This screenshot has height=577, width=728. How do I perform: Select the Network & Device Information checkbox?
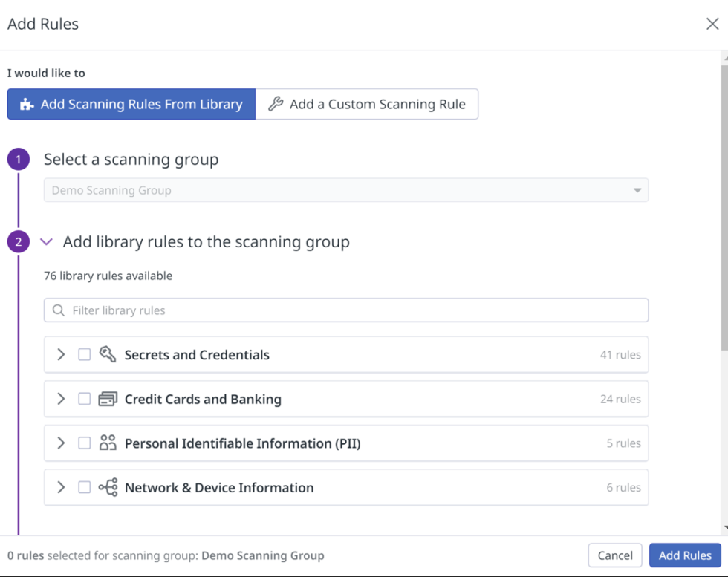(84, 487)
